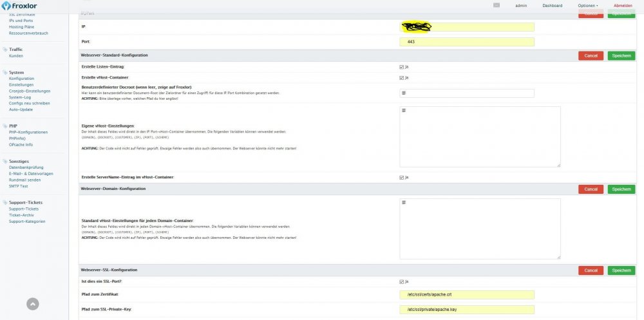Toggle the Erstelle vHost-Container checkbox
The height and width of the screenshot is (320, 644).
coord(401,78)
